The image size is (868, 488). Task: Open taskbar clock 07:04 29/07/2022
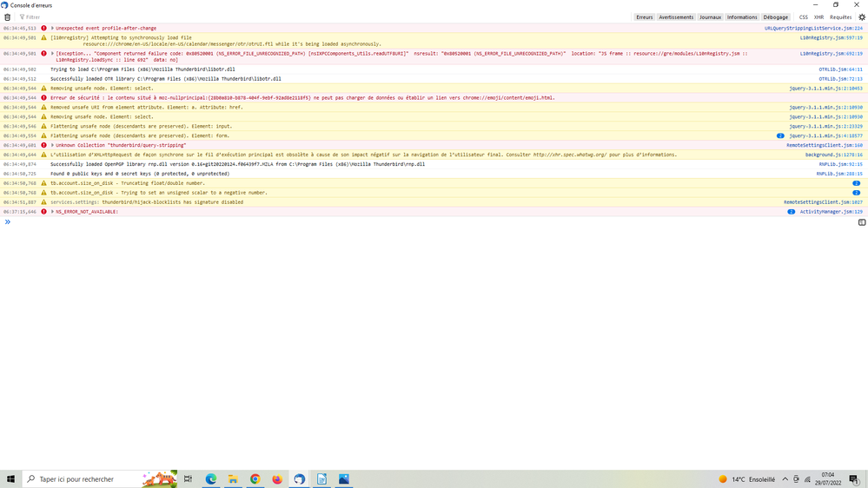(x=827, y=479)
